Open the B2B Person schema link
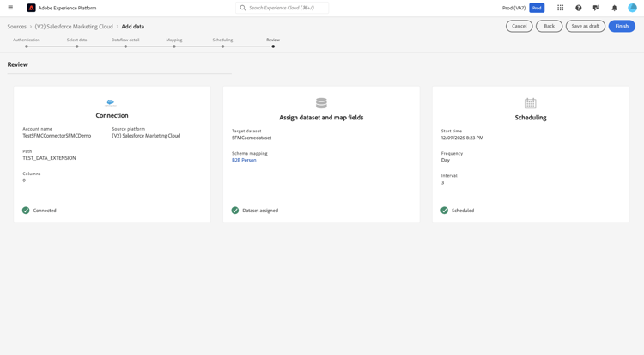The height and width of the screenshot is (355, 644). tap(244, 160)
